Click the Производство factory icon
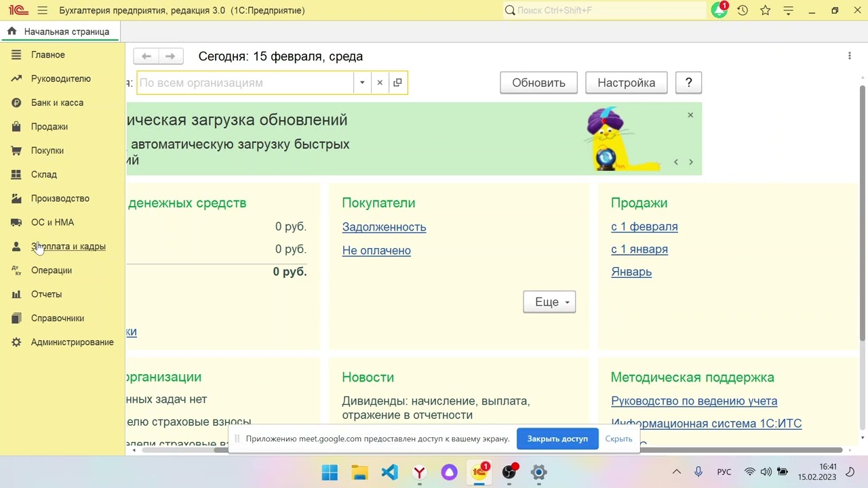Screen dimensions: 868x488 (16, 199)
